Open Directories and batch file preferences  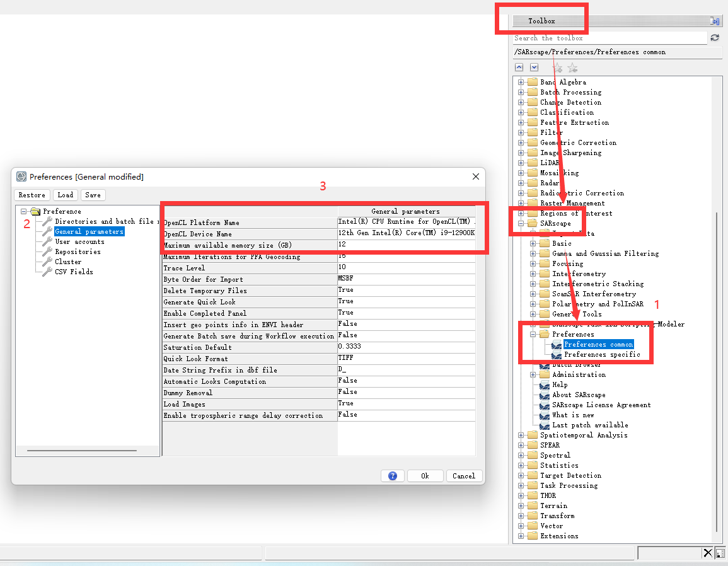tap(107, 221)
